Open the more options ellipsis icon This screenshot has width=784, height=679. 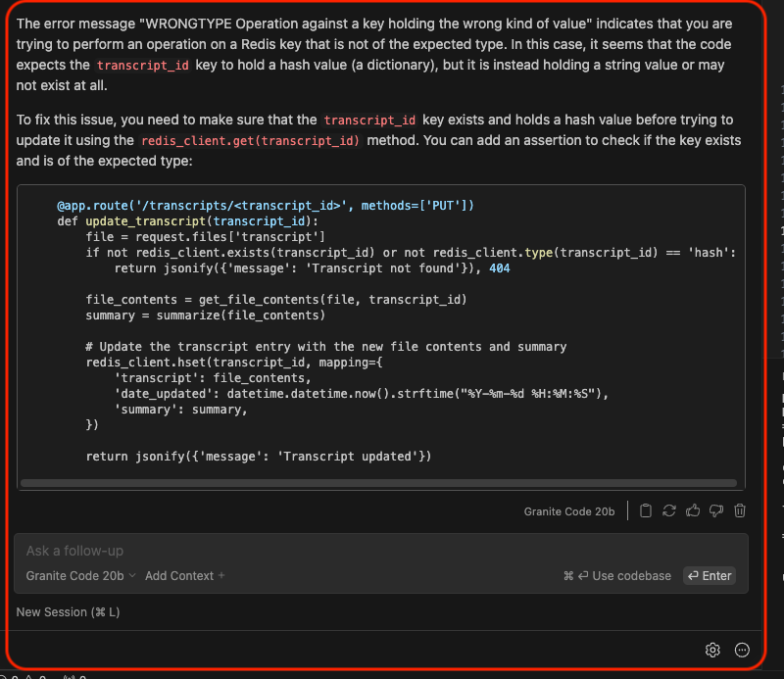click(x=742, y=650)
